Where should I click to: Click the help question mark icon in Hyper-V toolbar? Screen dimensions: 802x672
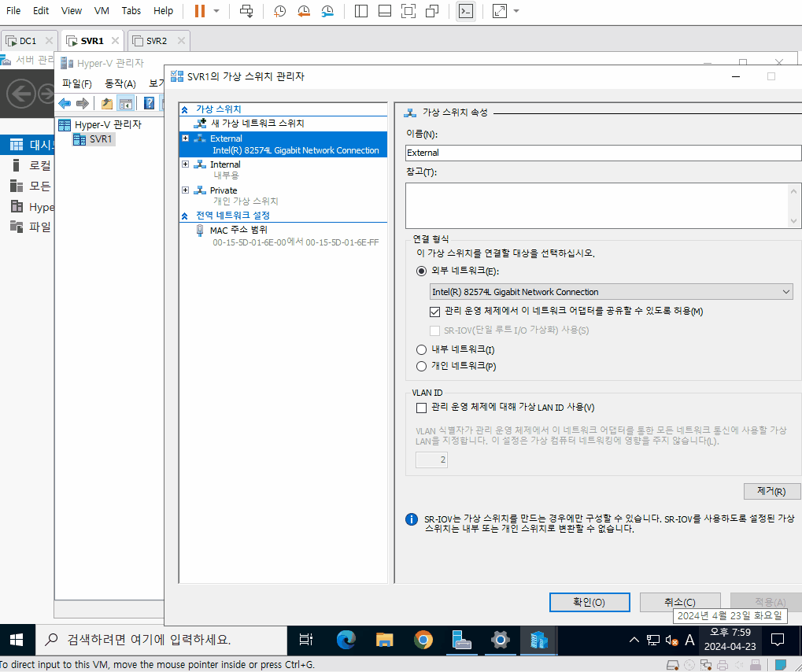coord(149,104)
